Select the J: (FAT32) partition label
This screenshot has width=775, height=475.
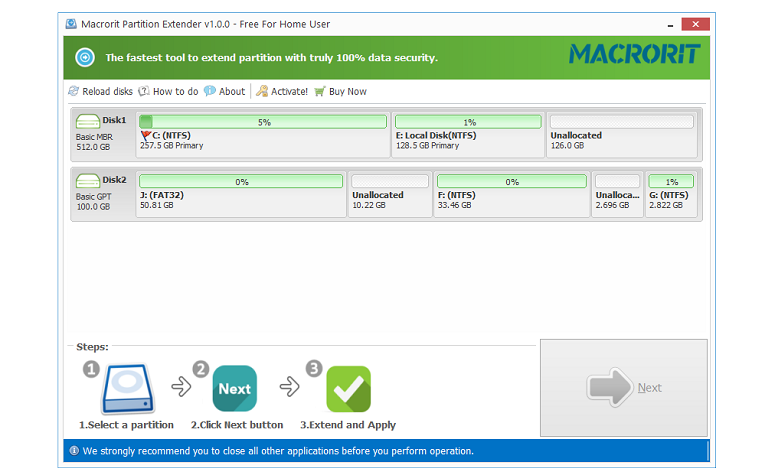162,195
